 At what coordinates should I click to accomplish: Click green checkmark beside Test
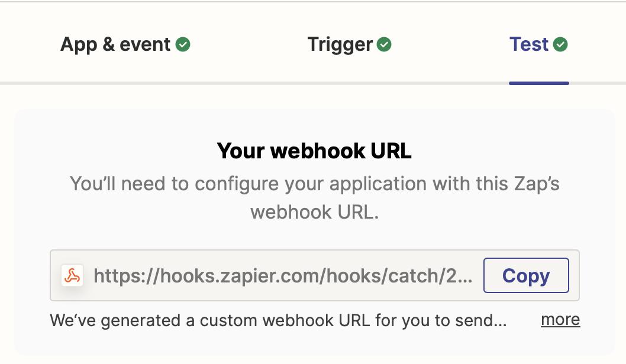(560, 44)
